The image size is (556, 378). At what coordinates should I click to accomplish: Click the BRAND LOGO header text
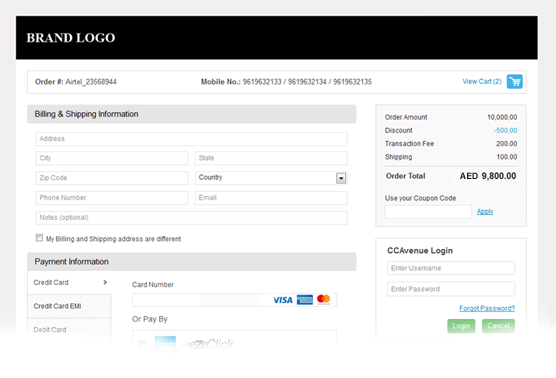tap(71, 38)
